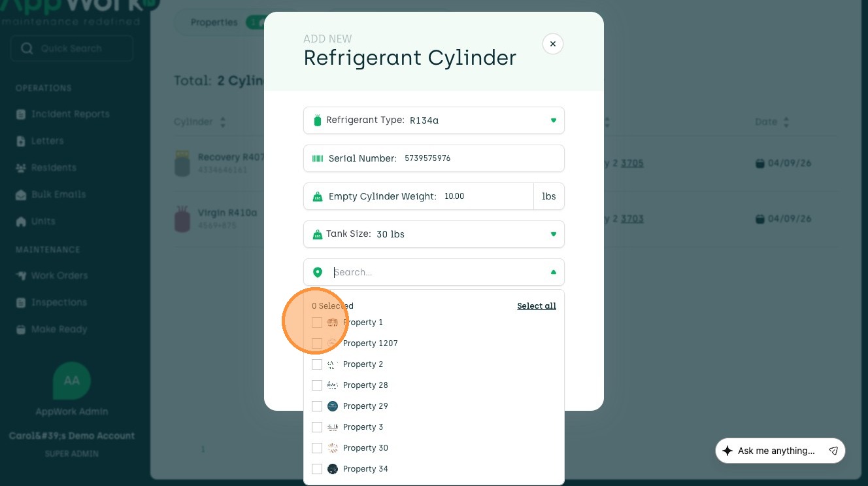868x486 pixels.
Task: Tick the Property 2 checkbox
Action: point(317,364)
